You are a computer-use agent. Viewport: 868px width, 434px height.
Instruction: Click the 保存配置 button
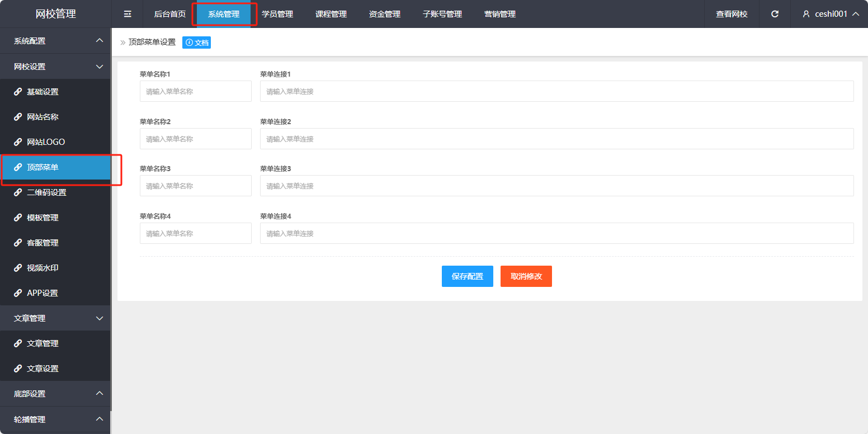point(468,276)
